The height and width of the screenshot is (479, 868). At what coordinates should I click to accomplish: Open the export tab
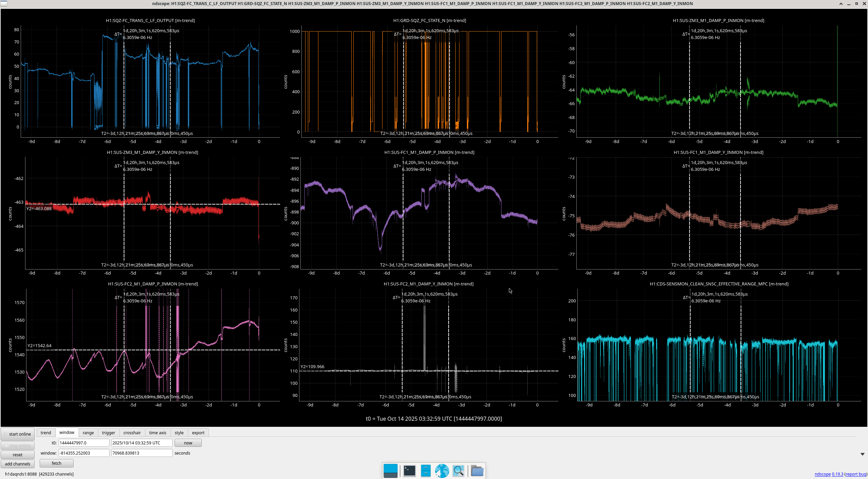[198, 433]
